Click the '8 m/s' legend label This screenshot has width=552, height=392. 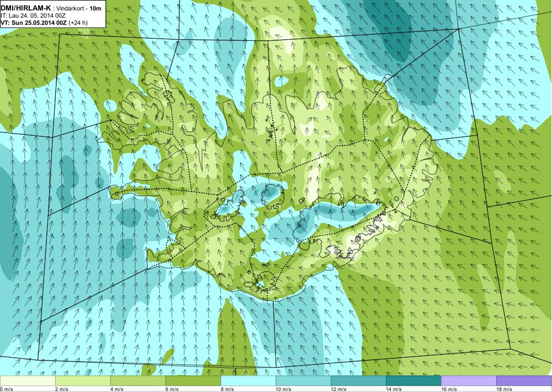pyautogui.click(x=227, y=389)
